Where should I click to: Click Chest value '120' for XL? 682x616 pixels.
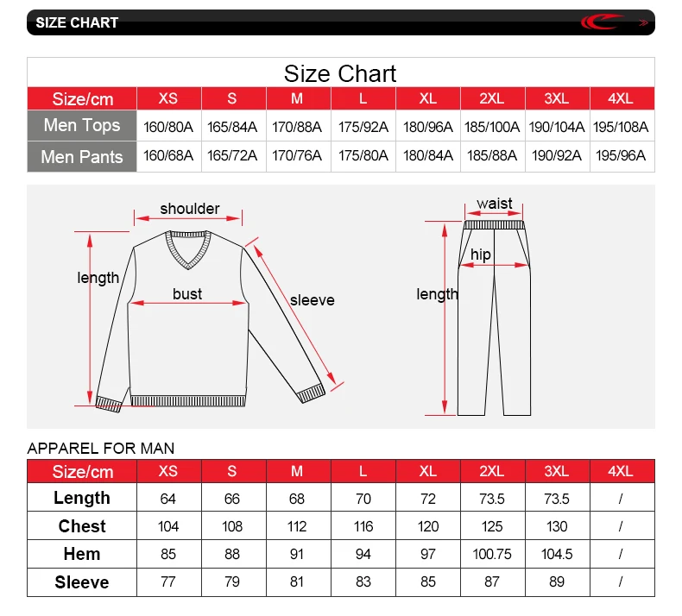[428, 526]
